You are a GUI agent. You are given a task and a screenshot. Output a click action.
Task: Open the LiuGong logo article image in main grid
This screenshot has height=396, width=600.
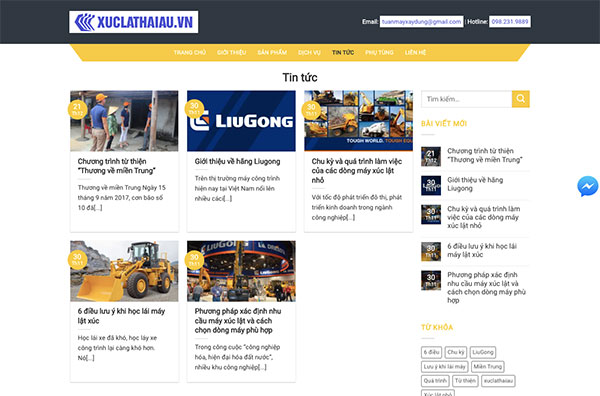[x=241, y=121]
